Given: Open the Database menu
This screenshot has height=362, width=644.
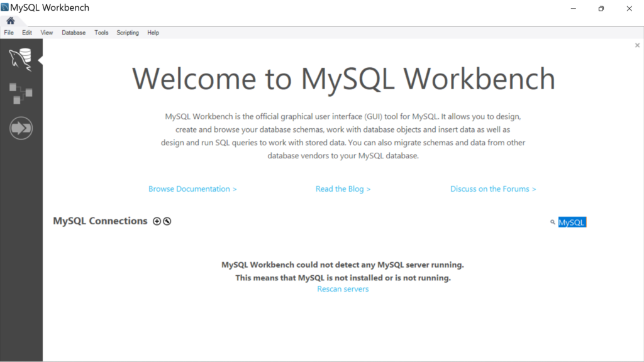Looking at the screenshot, I should point(74,33).
